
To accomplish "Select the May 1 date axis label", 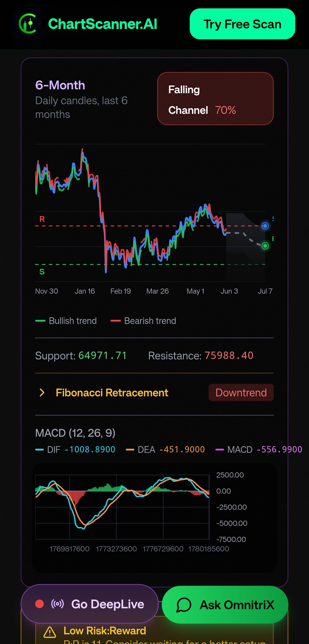I will point(195,291).
